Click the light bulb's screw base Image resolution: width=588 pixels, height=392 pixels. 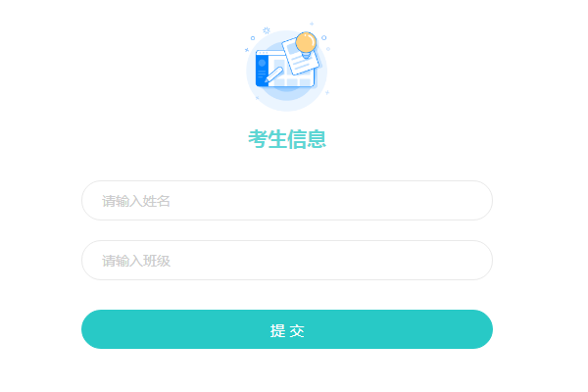[x=307, y=56]
